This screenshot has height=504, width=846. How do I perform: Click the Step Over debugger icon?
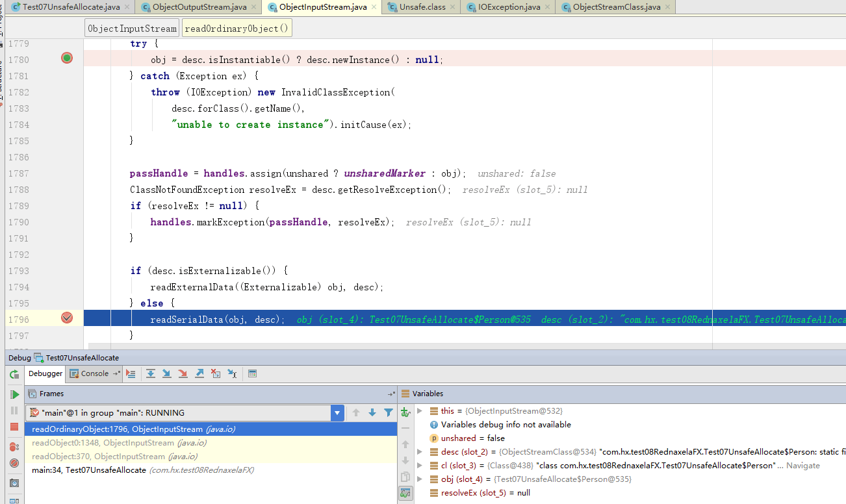click(151, 373)
